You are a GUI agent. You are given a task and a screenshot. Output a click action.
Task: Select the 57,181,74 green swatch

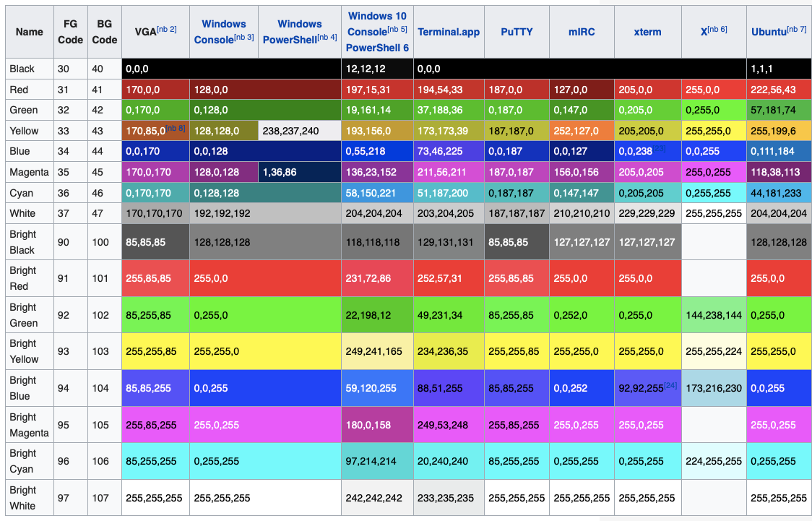779,111
